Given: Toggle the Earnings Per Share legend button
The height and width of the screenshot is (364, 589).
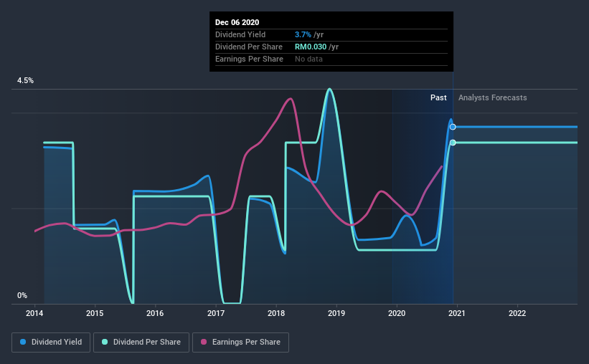Looking at the screenshot, I should tap(240, 343).
